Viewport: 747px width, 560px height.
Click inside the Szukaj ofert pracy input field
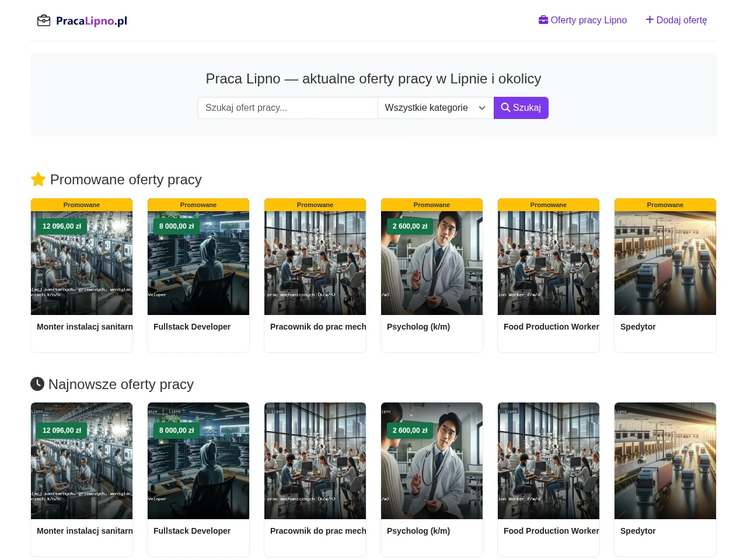(288, 108)
